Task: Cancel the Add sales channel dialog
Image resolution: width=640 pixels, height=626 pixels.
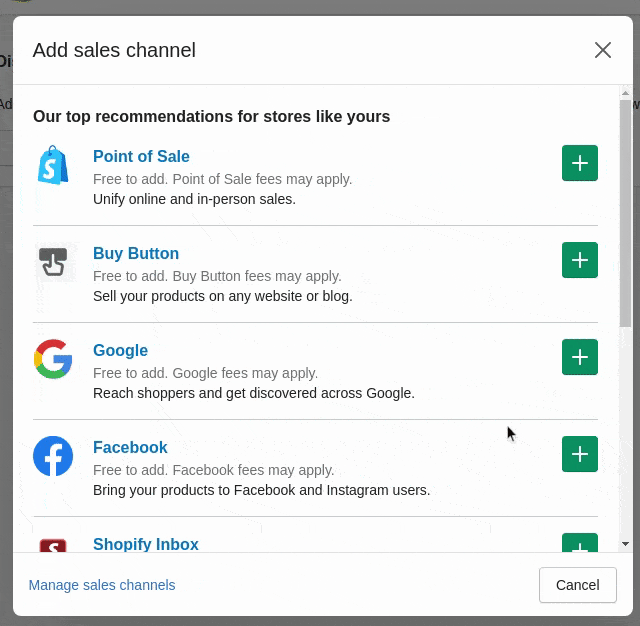Action: coord(578,585)
